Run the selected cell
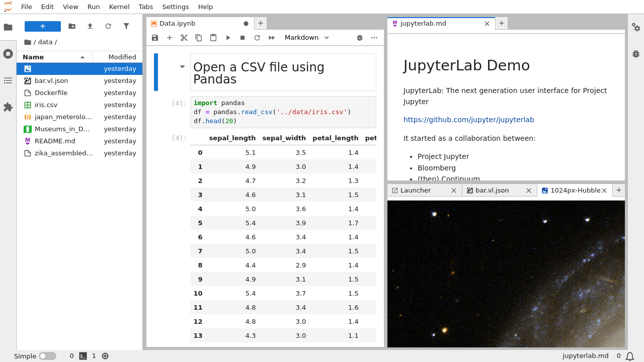The image size is (644, 362). pos(228,37)
